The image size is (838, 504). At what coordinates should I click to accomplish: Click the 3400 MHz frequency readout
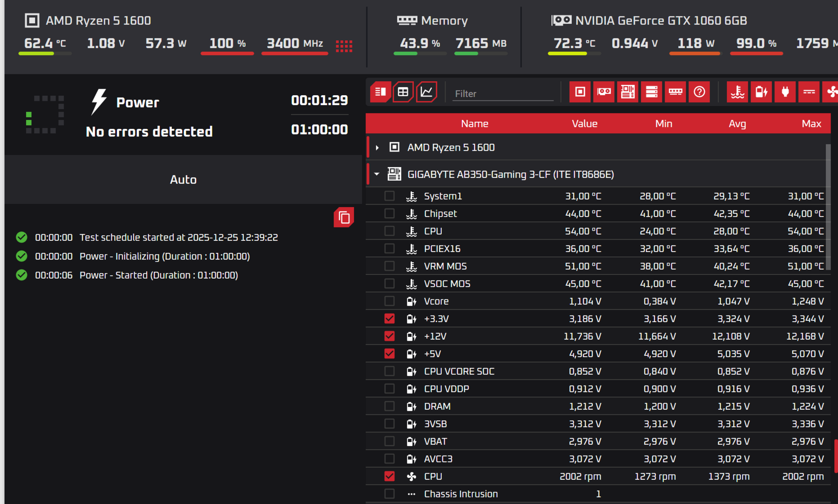click(x=295, y=43)
